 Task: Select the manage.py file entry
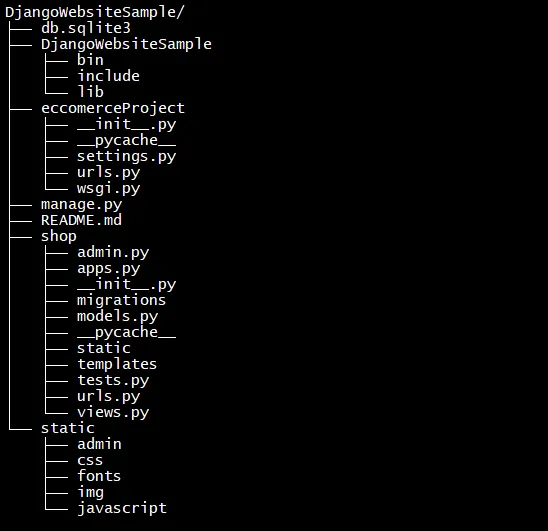(x=81, y=205)
